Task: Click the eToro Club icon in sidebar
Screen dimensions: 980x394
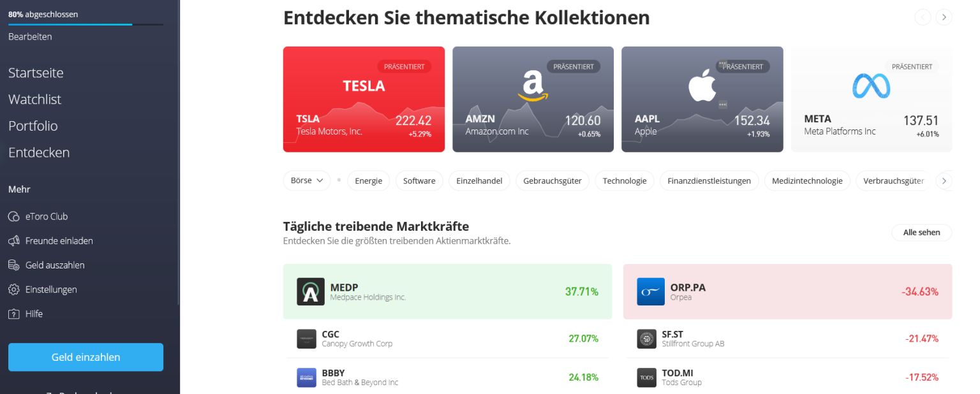Action: click(13, 217)
